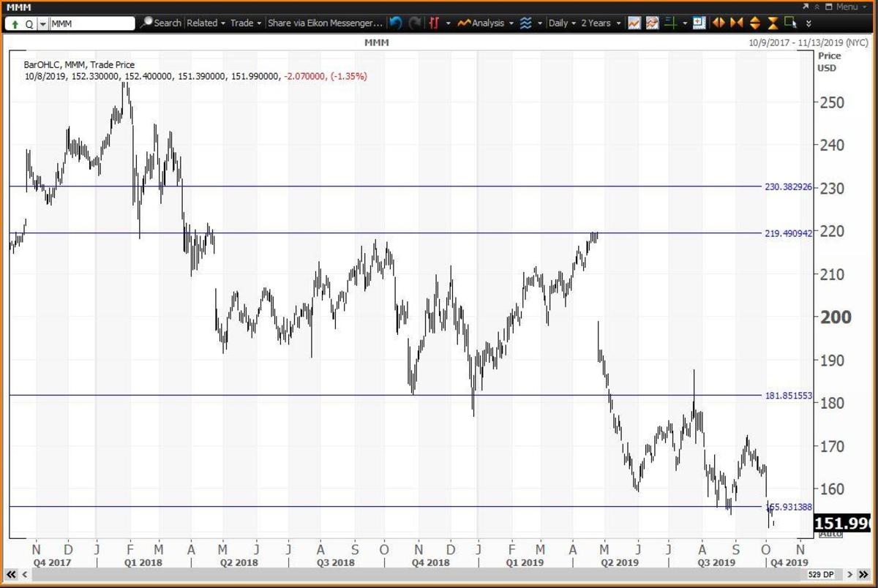Click the Price USD axis header
The image size is (878, 588).
point(829,61)
